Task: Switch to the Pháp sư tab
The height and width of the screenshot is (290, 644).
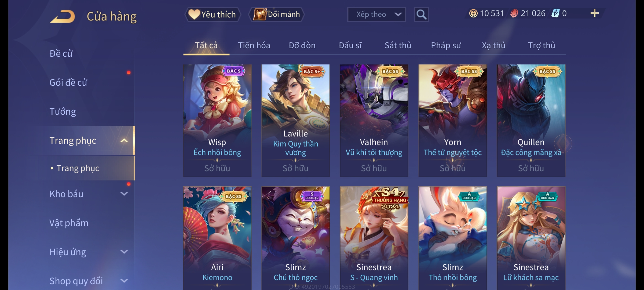Action: (x=446, y=45)
